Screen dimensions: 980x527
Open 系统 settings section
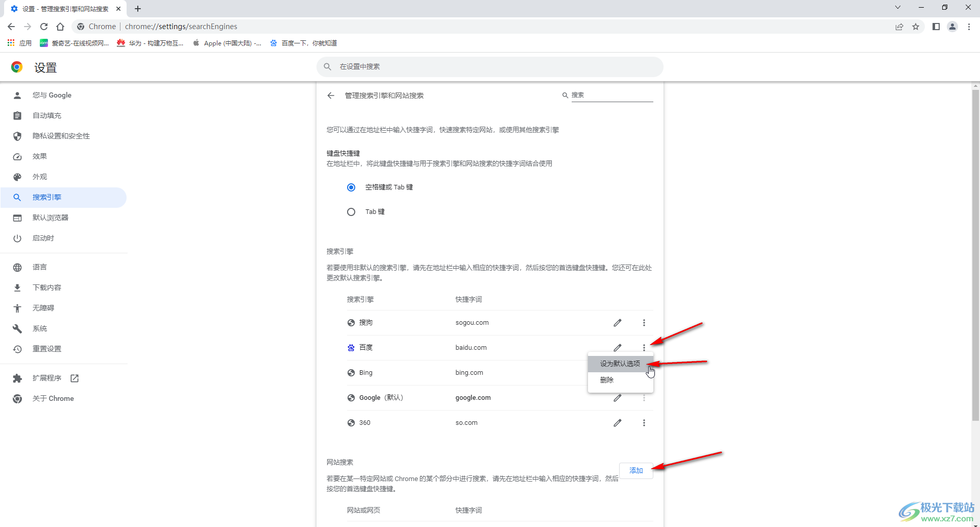tap(63, 328)
